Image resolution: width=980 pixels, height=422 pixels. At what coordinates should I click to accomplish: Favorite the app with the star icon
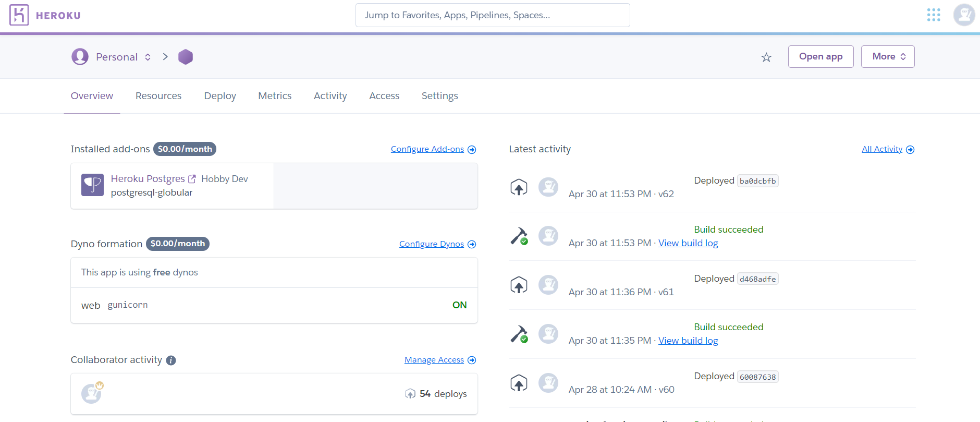[766, 57]
